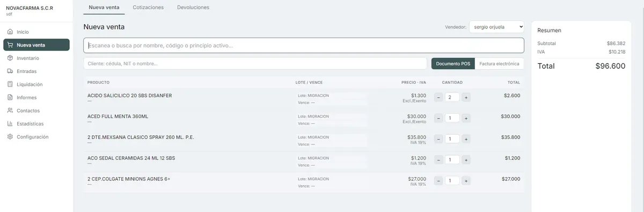Increase quantity of ACO SEDAL CERAMIDAS
Image resolution: width=644 pixels, height=212 pixels.
tap(466, 160)
